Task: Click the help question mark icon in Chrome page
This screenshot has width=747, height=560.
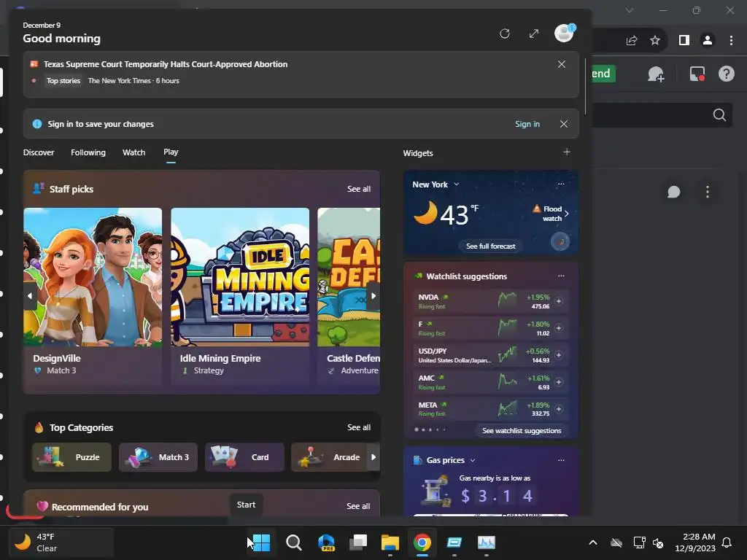Action: [727, 74]
